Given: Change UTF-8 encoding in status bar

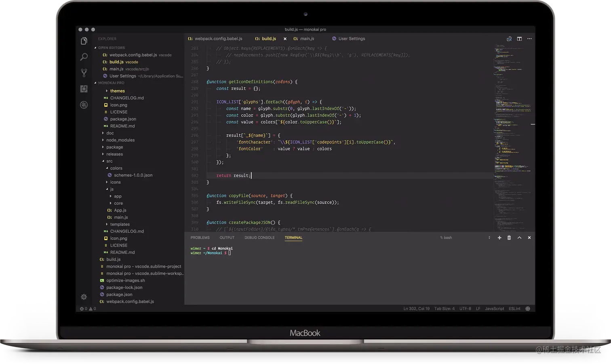Looking at the screenshot, I should [465, 309].
